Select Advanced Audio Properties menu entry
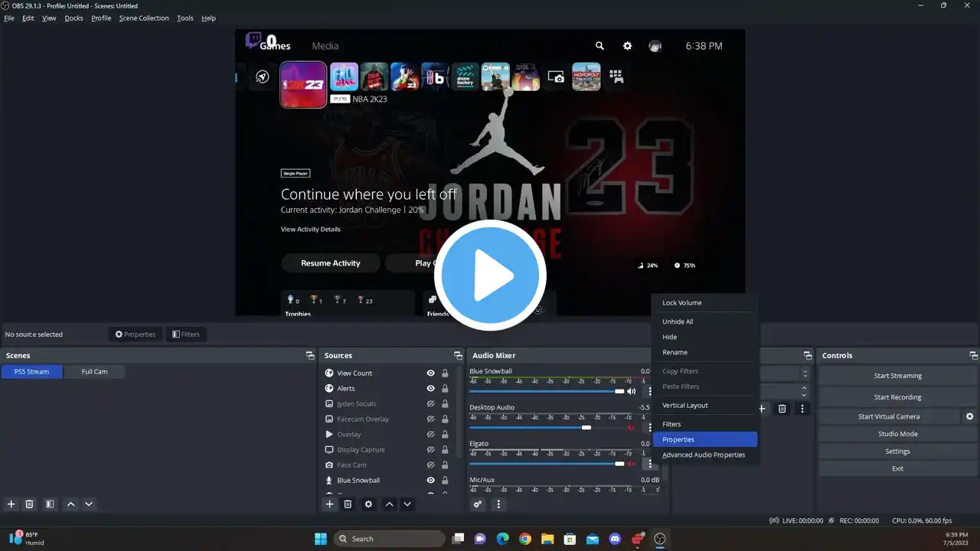 coord(705,455)
